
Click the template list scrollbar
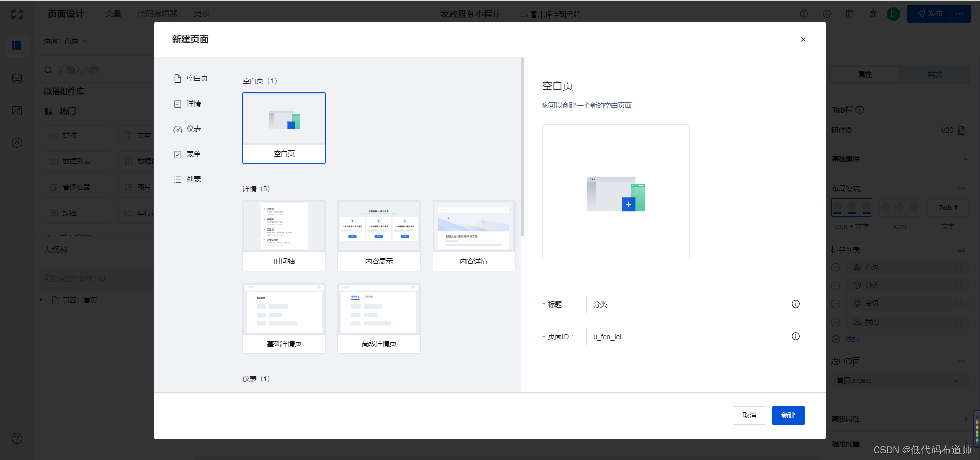point(522,147)
